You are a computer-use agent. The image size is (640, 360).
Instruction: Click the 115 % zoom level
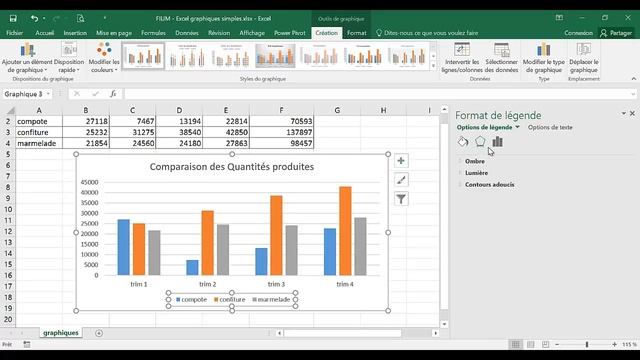[629, 344]
